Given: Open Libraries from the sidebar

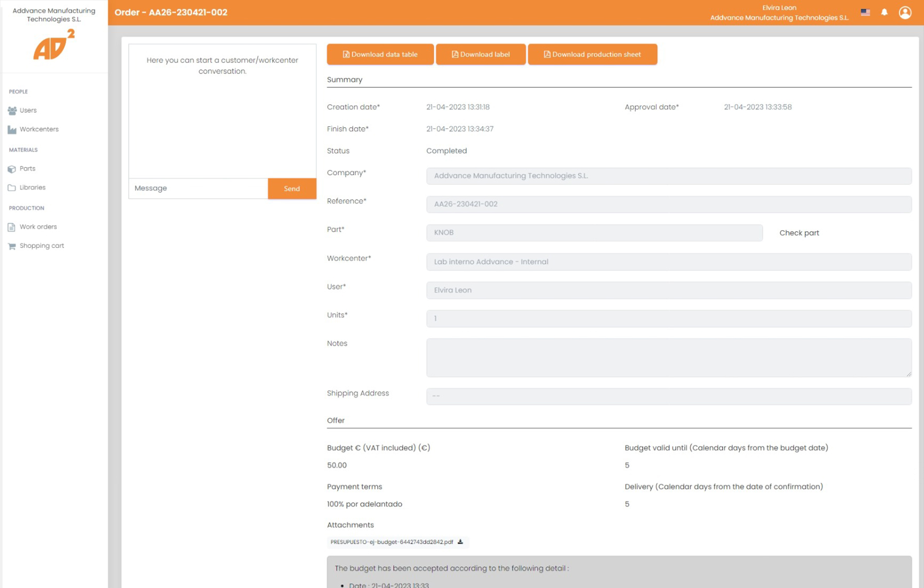Looking at the screenshot, I should point(32,188).
